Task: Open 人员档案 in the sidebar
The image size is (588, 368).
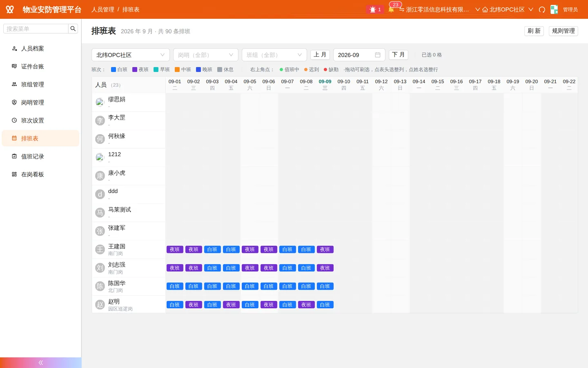Action: coord(41,48)
